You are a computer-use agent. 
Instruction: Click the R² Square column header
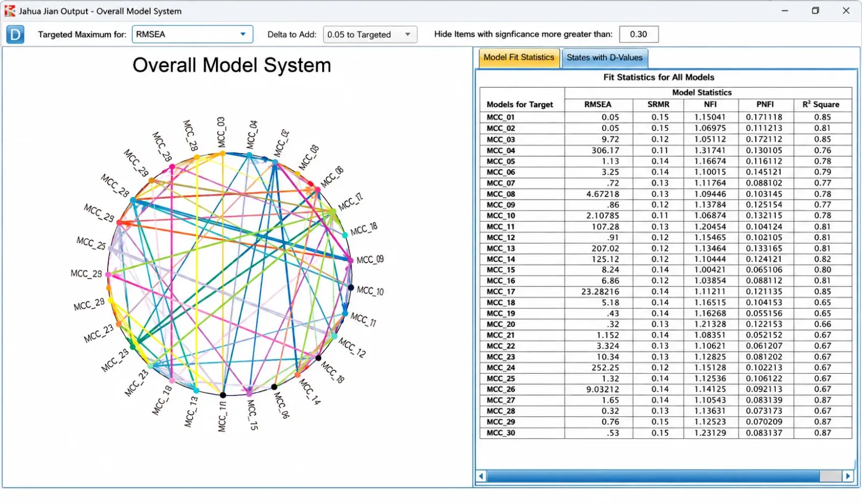821,104
